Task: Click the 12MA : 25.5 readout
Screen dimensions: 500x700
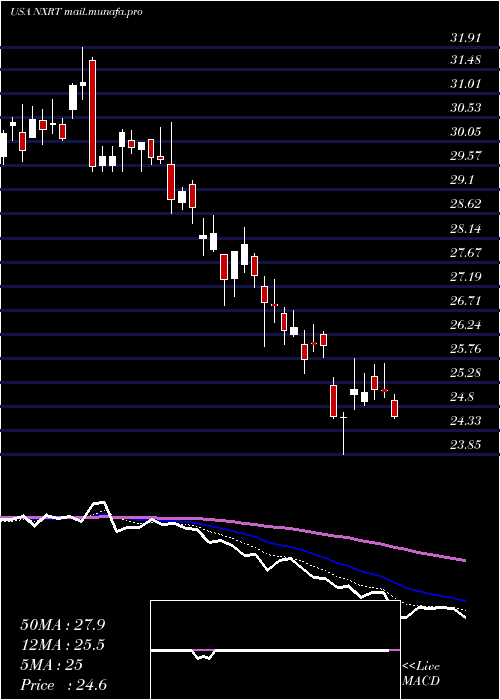Action: pyautogui.click(x=63, y=645)
